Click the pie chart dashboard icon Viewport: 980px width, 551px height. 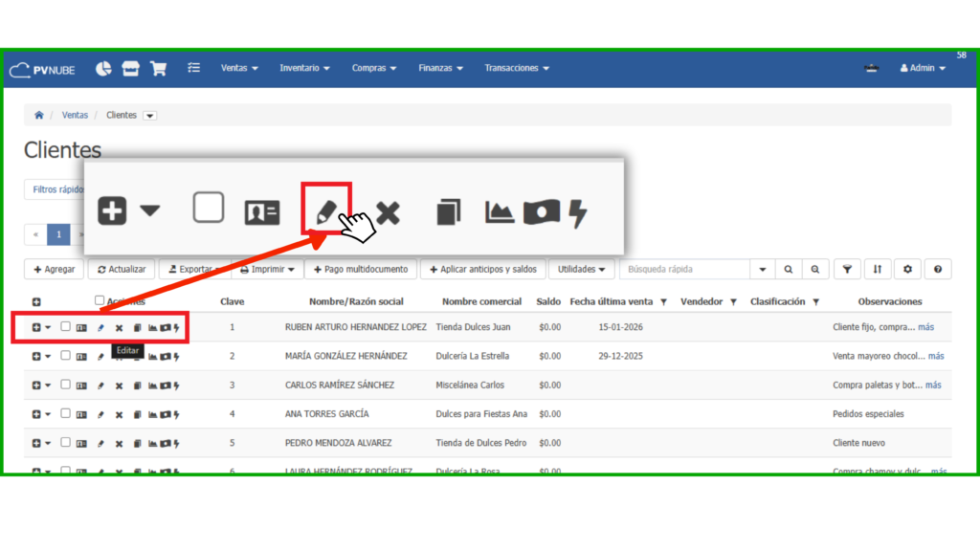(x=103, y=69)
